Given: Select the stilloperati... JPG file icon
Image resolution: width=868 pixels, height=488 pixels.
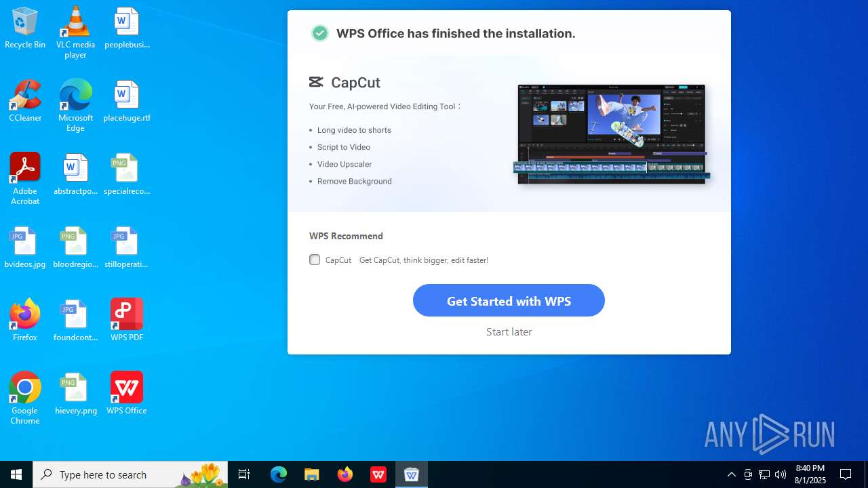Looking at the screenshot, I should coord(127,247).
